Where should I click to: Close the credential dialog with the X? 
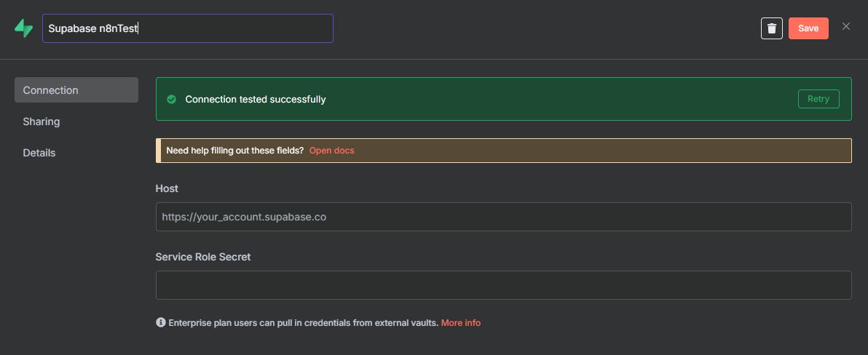[x=846, y=26]
